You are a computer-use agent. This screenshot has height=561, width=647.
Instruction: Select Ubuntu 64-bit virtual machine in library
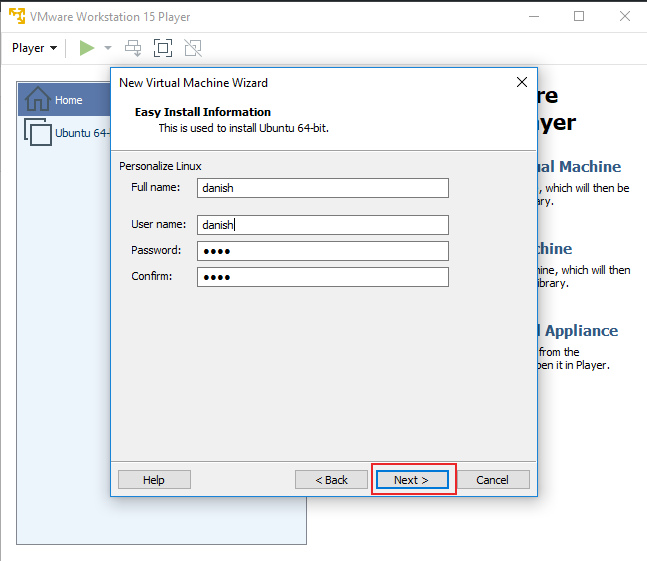66,132
